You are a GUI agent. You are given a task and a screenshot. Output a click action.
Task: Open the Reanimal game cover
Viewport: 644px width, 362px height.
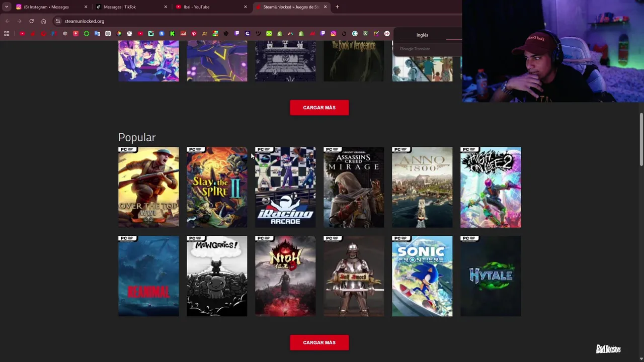tap(148, 276)
